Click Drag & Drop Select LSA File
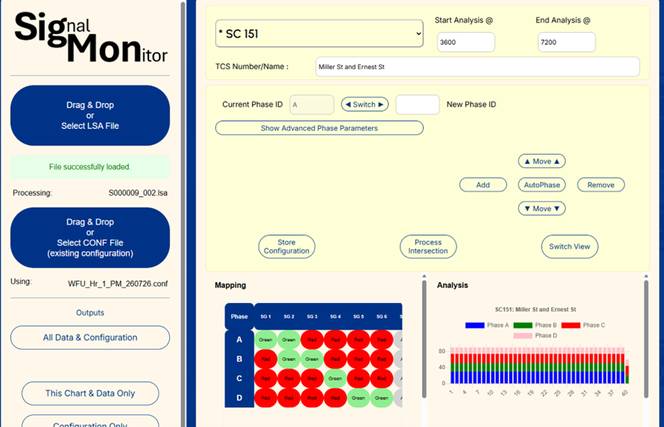 tap(90, 115)
